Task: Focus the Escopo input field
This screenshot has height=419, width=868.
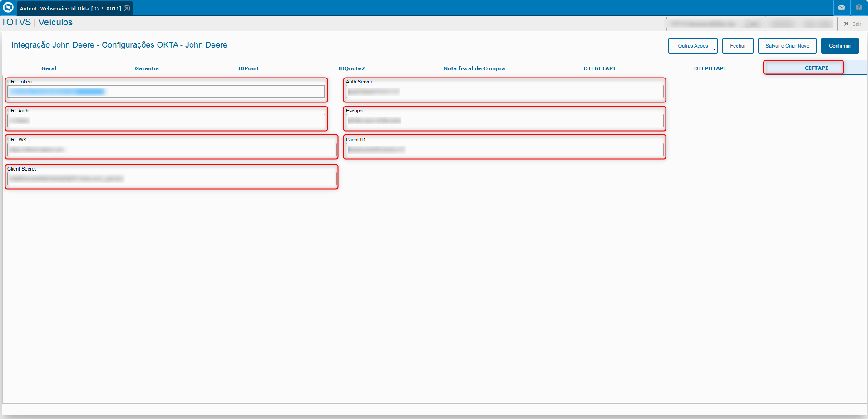Action: pos(505,121)
